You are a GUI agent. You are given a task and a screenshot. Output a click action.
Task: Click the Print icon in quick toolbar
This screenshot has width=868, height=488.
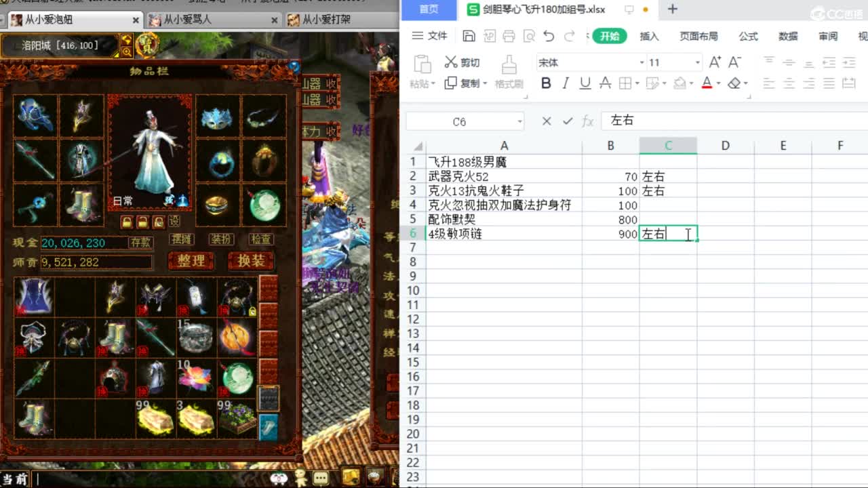(x=509, y=36)
